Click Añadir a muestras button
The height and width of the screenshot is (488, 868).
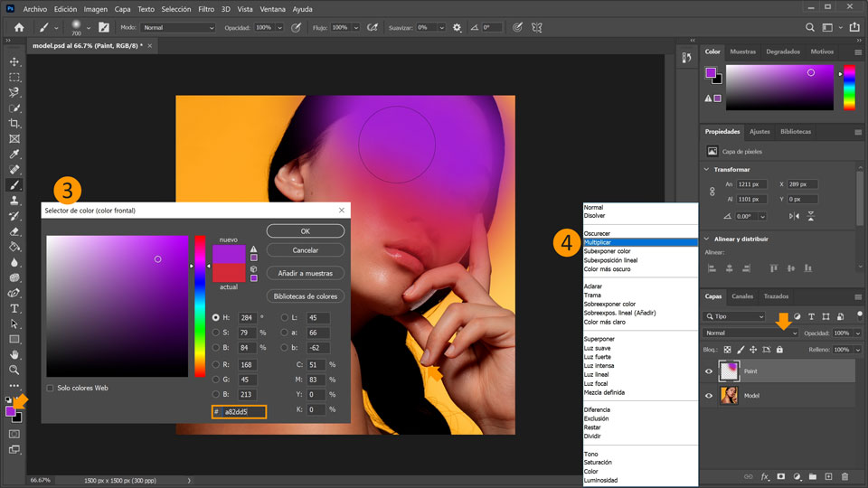click(305, 273)
